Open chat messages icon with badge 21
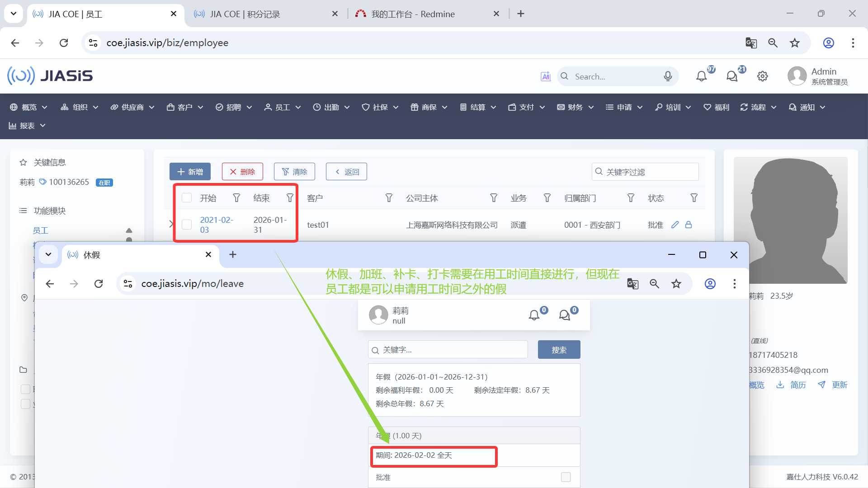Image resolution: width=868 pixels, height=488 pixels. coord(732,76)
